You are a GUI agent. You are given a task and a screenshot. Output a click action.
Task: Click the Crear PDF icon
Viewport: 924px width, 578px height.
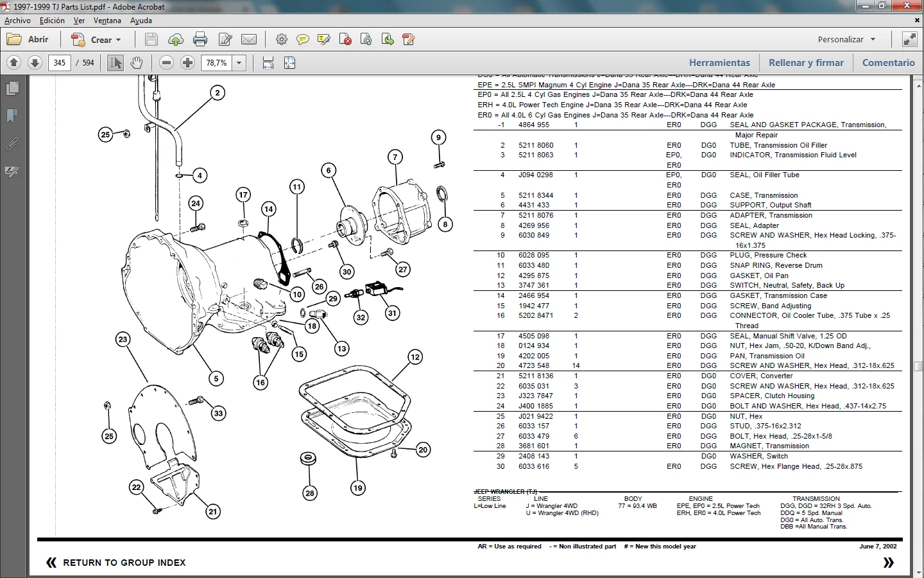[78, 40]
